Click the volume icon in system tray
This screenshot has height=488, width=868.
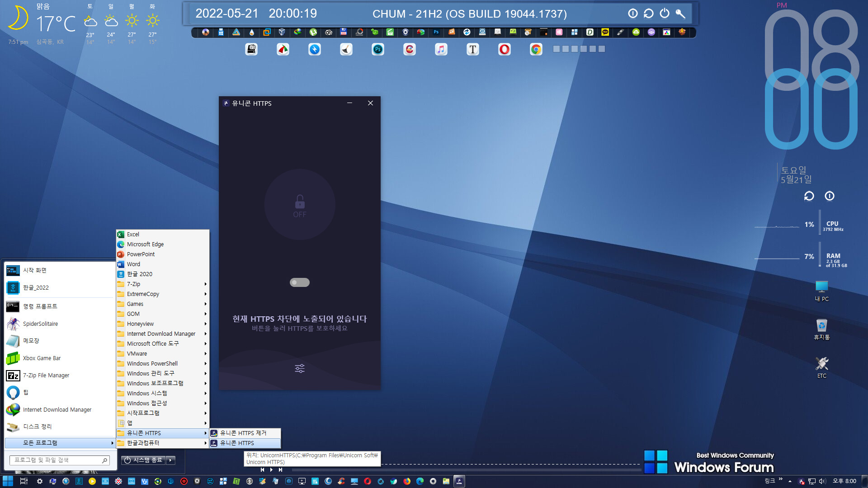tap(822, 481)
